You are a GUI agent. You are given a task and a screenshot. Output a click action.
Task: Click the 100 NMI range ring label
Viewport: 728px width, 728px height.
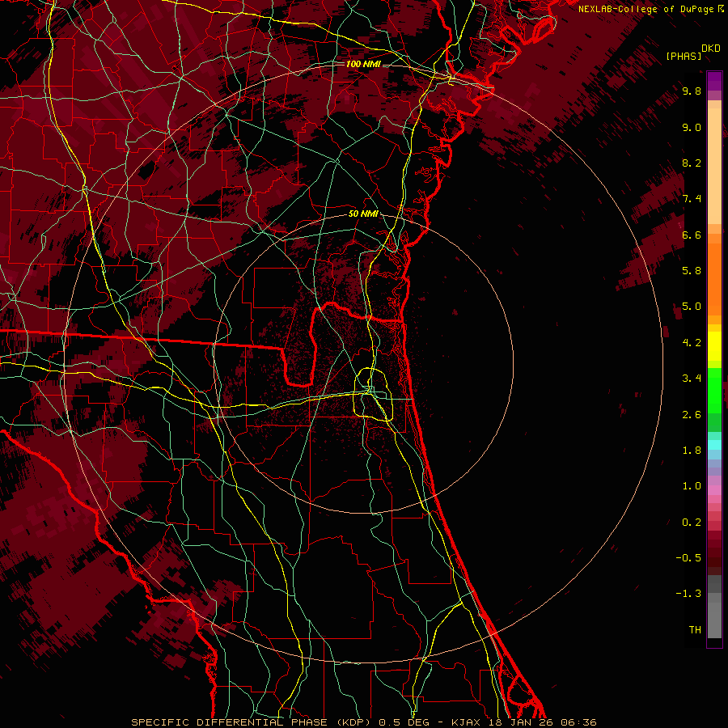363,64
